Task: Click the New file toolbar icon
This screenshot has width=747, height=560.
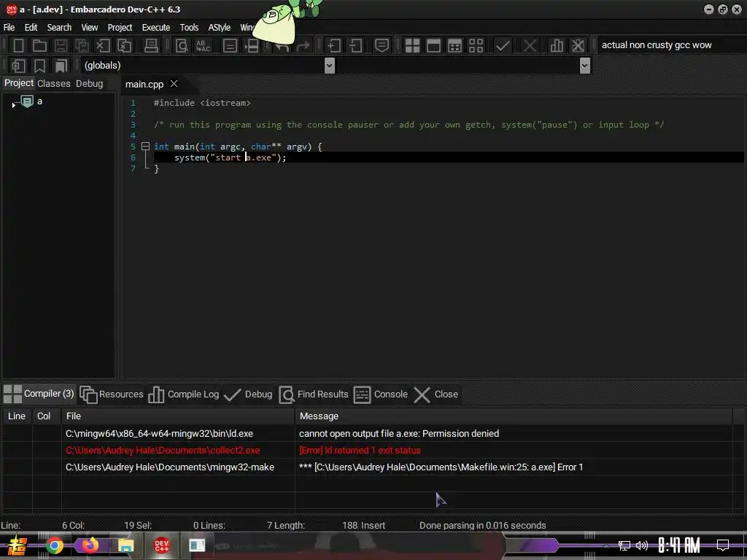Action: (18, 46)
